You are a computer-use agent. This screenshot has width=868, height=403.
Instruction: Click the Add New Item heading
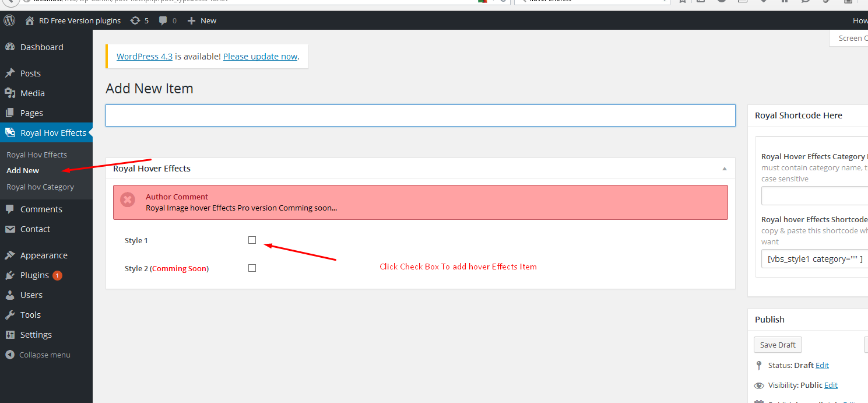149,89
